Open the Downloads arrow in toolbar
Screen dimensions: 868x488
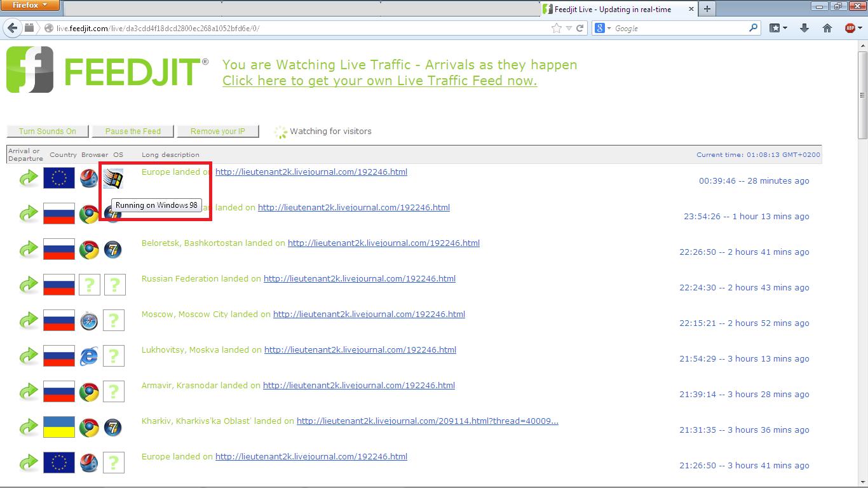[804, 28]
